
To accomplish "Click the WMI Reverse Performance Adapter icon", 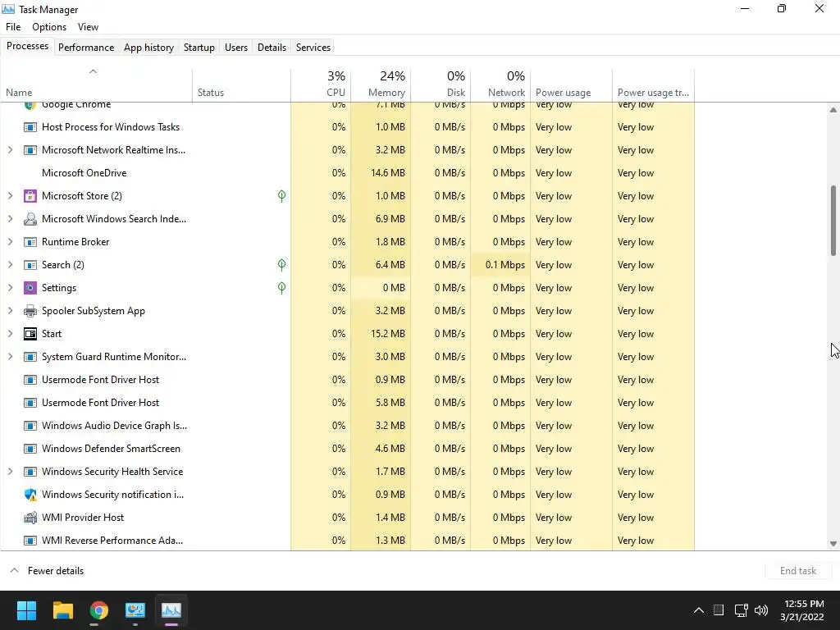I will [x=30, y=541].
